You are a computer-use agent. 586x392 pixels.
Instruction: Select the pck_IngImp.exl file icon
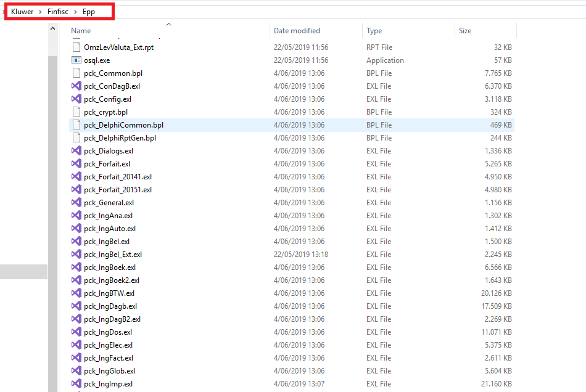[76, 384]
